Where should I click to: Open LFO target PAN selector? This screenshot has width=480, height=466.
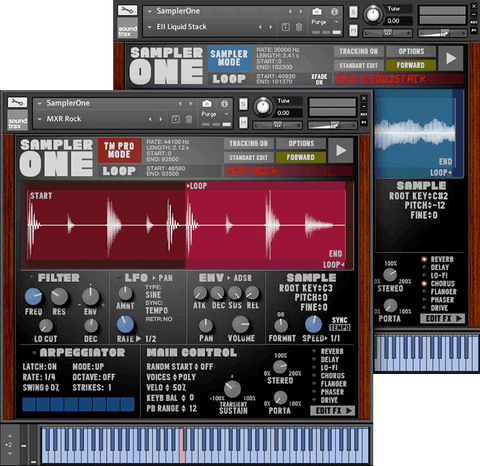[x=163, y=278]
